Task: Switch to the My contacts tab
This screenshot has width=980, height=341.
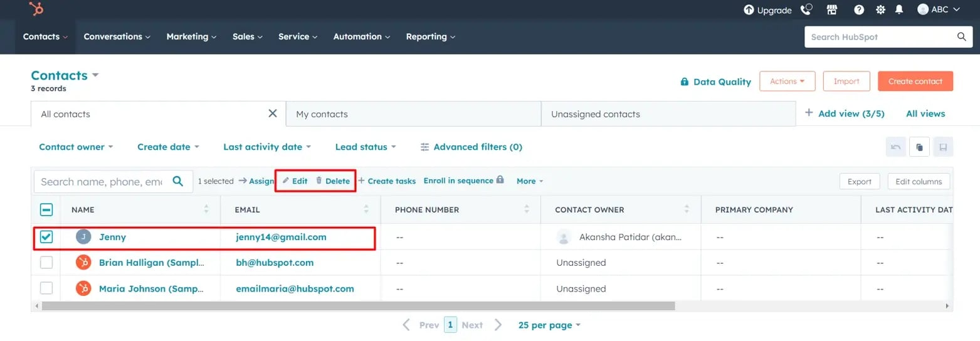Action: (x=413, y=114)
